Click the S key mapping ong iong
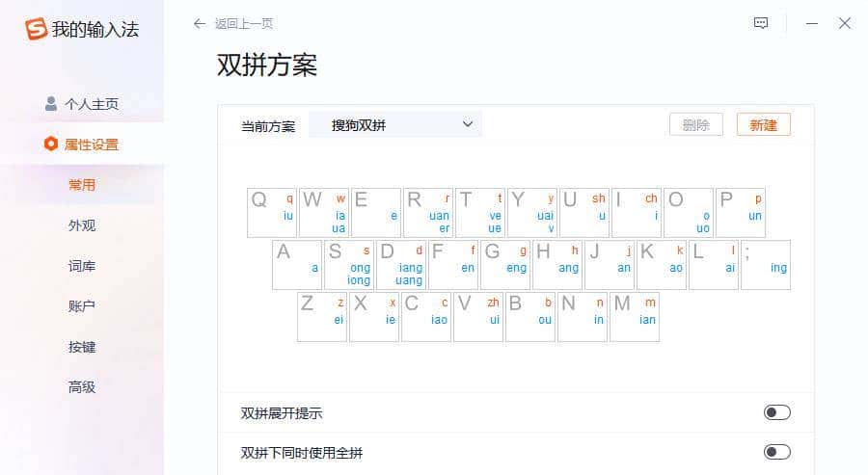The image size is (868, 475). [x=349, y=265]
